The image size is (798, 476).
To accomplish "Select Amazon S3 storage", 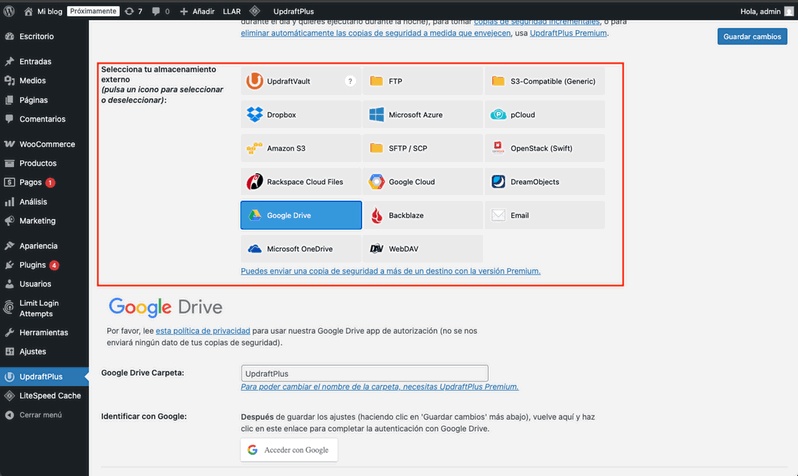I will (x=301, y=148).
